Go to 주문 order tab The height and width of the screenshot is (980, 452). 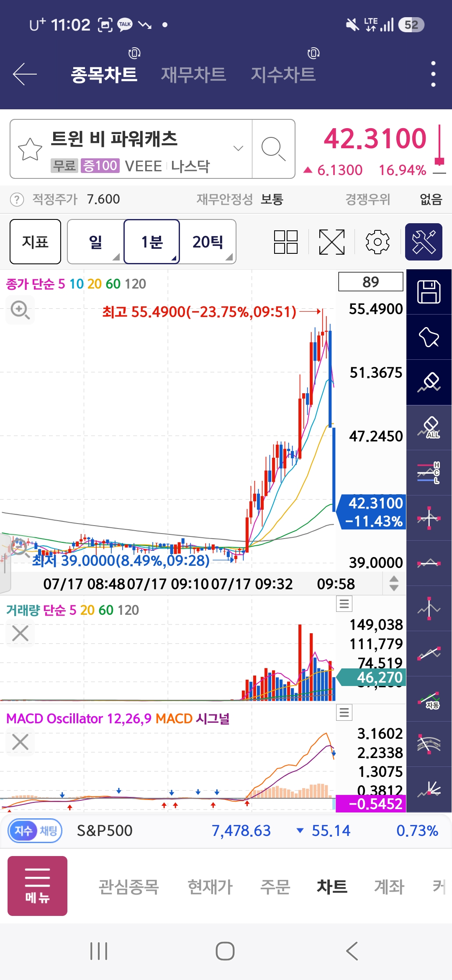coord(275,887)
